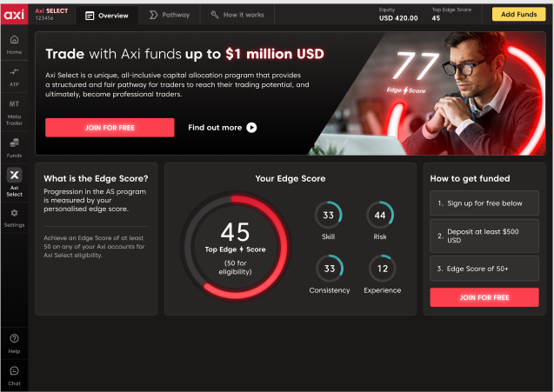Viewport: 554px width, 392px height.
Task: Click the Skill score gauge showing 33
Action: [328, 216]
